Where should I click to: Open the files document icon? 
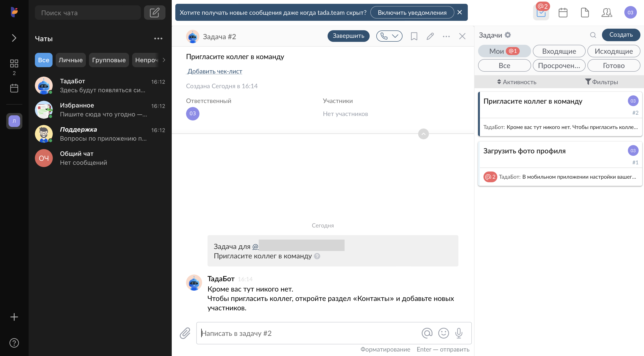585,13
